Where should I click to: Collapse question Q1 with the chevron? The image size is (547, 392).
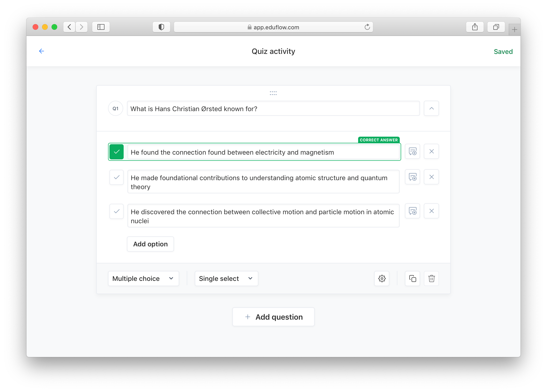point(431,108)
